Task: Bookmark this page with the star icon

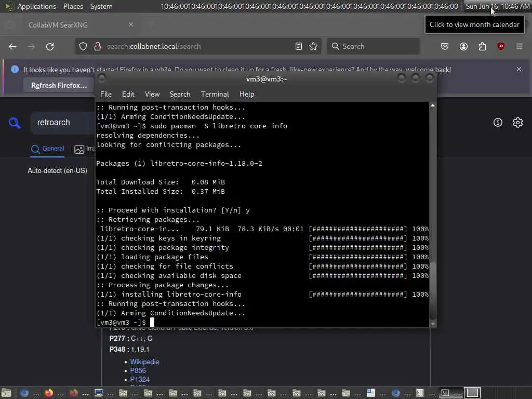Action: click(313, 46)
